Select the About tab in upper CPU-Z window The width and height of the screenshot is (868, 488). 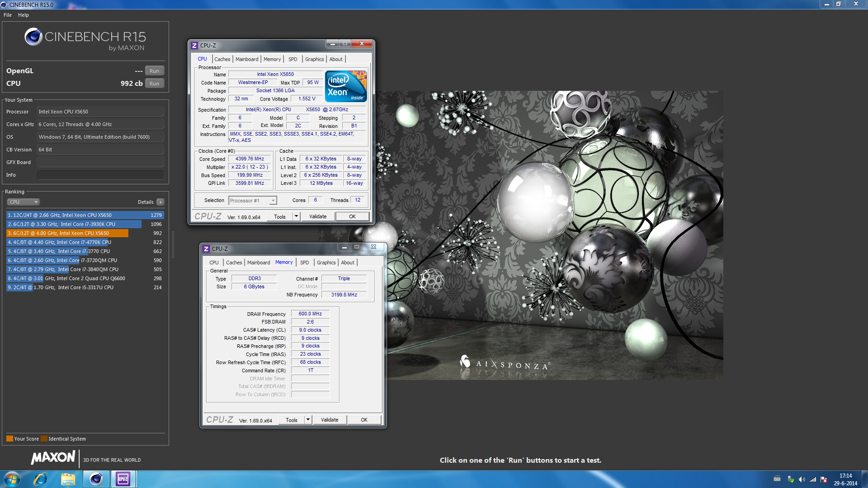click(x=336, y=59)
